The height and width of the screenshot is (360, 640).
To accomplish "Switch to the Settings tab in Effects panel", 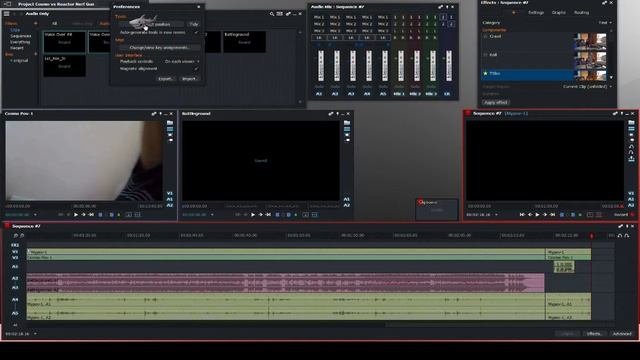I will (x=536, y=13).
